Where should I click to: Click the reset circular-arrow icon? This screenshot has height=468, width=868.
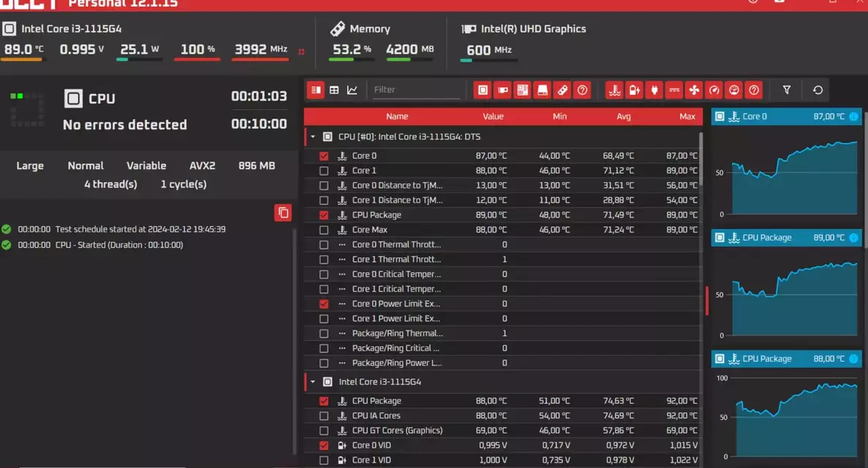(818, 90)
